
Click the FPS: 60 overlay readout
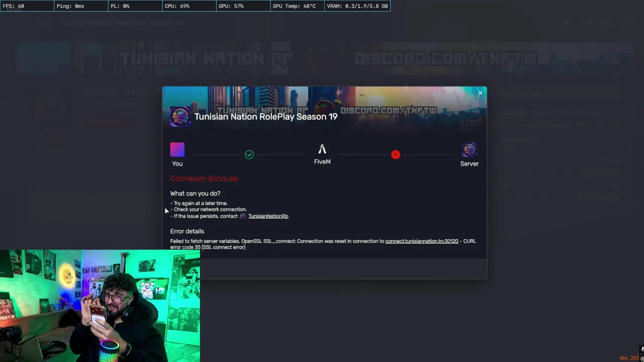pyautogui.click(x=27, y=6)
